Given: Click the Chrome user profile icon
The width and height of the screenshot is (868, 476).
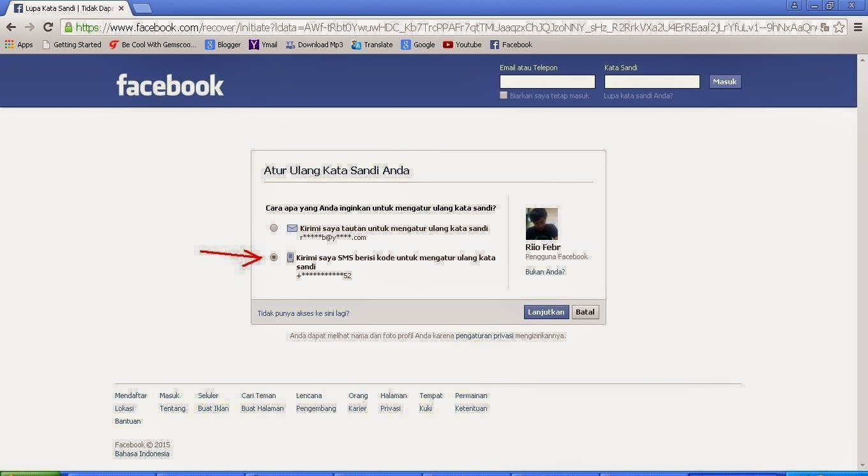Looking at the screenshot, I should [x=795, y=5].
